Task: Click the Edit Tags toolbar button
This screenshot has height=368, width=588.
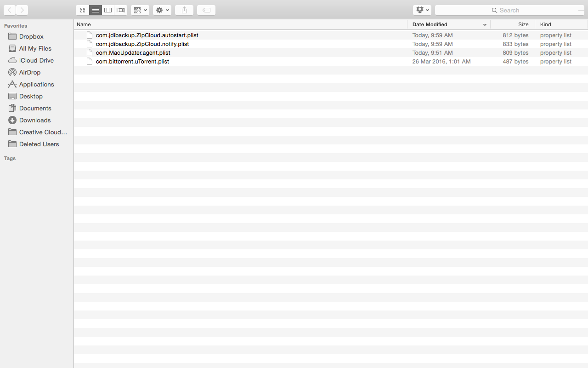Action: 206,10
